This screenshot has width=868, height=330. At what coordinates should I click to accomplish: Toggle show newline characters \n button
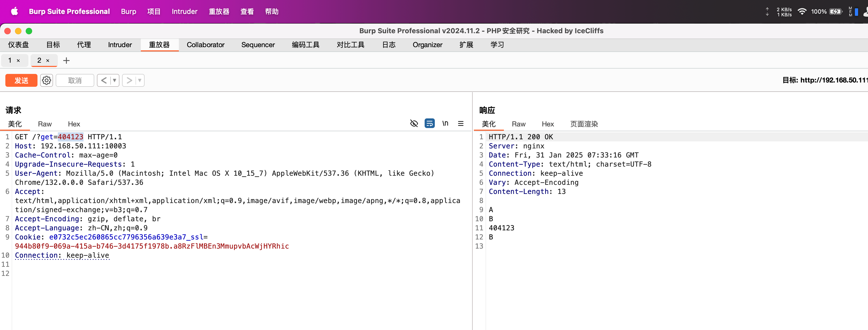pyautogui.click(x=445, y=124)
